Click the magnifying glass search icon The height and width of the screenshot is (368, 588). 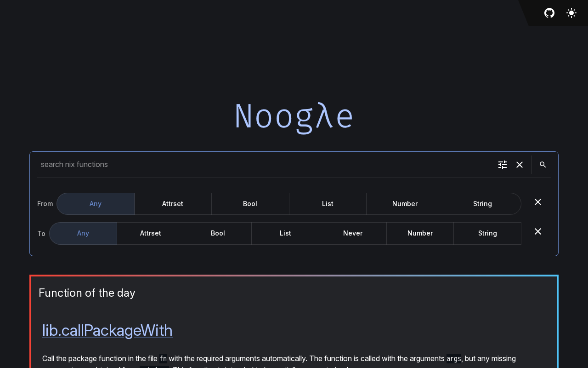(x=543, y=165)
